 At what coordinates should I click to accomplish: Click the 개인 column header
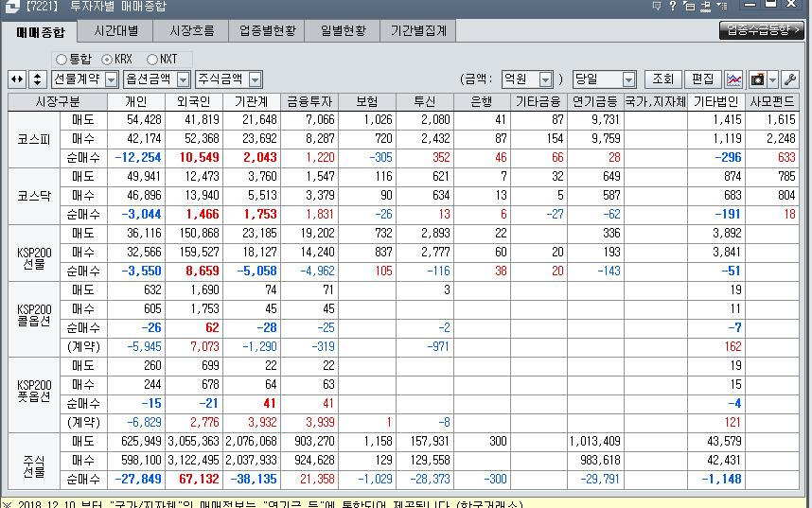(x=136, y=101)
